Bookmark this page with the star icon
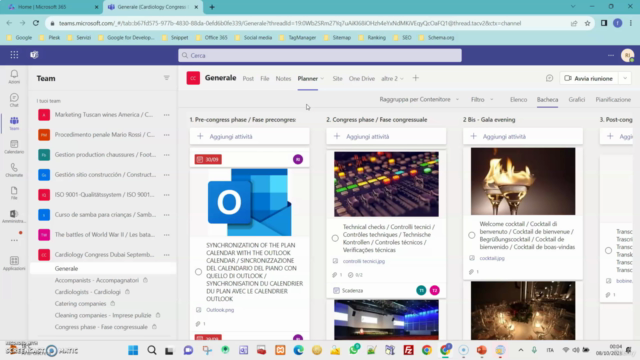This screenshot has width=640, height=360. 587,23
